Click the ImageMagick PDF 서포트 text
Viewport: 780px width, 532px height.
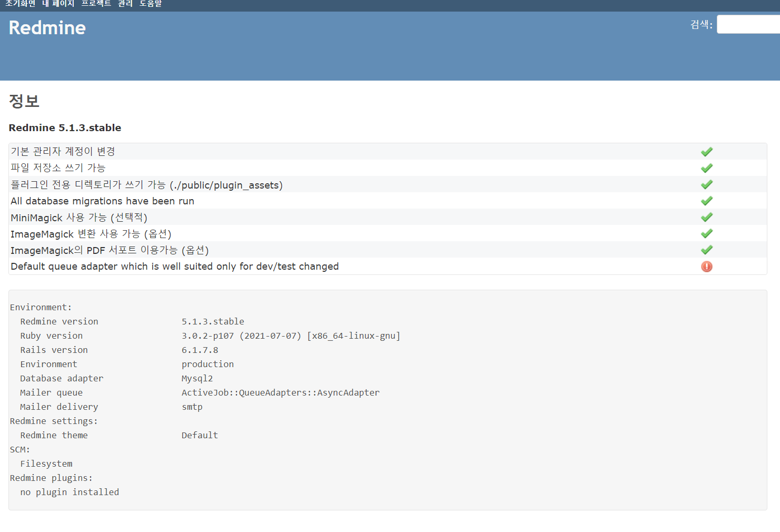point(110,250)
